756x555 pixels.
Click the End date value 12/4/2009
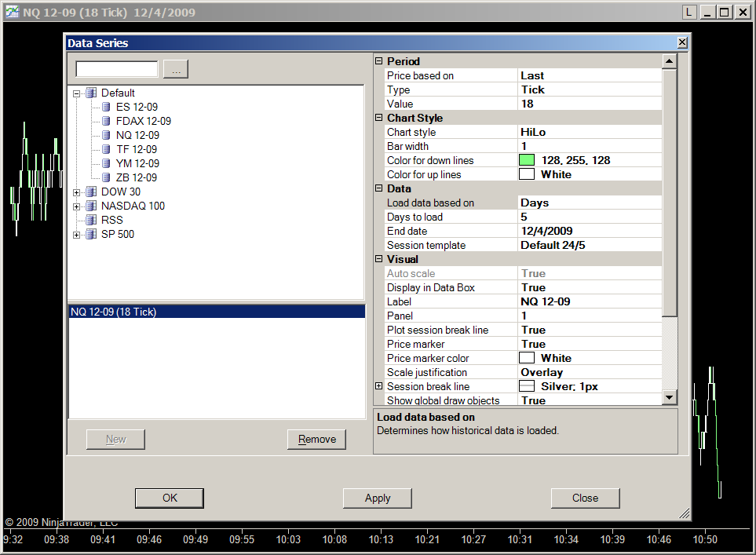(x=590, y=231)
